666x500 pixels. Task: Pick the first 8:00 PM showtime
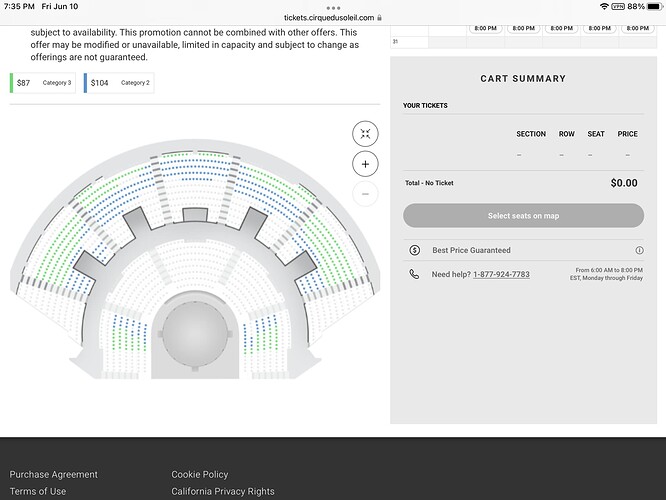click(x=486, y=28)
